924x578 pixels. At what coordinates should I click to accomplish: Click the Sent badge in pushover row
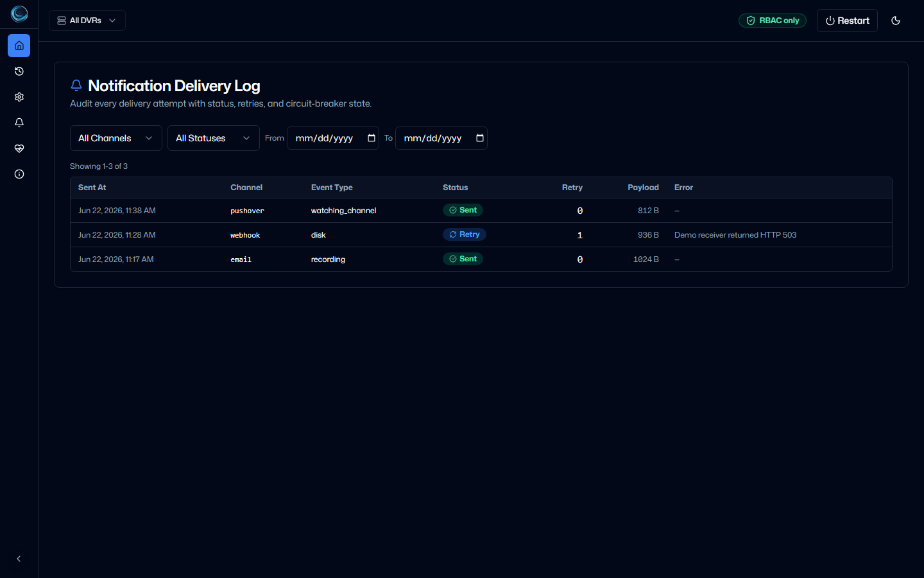click(x=463, y=210)
